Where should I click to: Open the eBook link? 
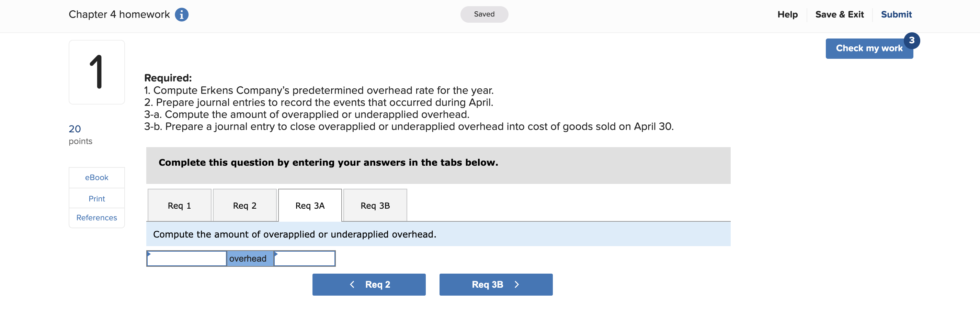click(96, 177)
